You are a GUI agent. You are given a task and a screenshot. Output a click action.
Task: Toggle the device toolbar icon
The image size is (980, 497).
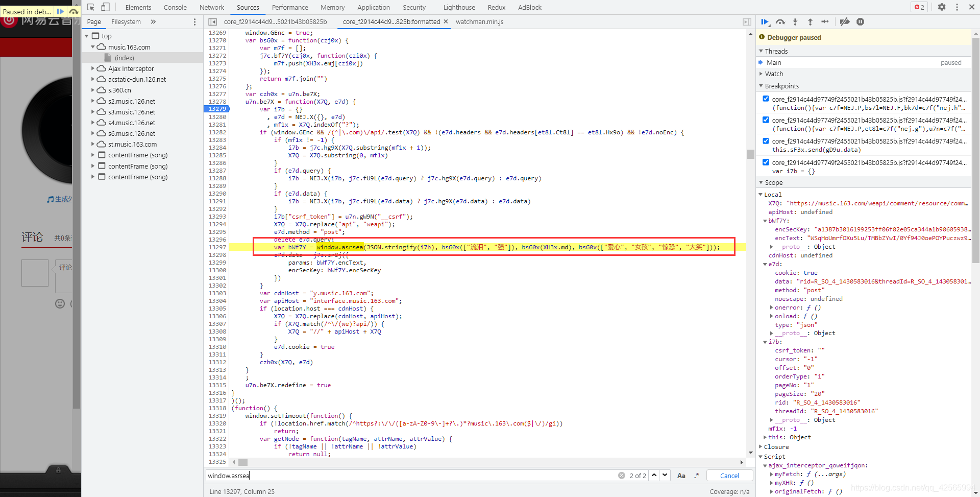click(x=105, y=7)
